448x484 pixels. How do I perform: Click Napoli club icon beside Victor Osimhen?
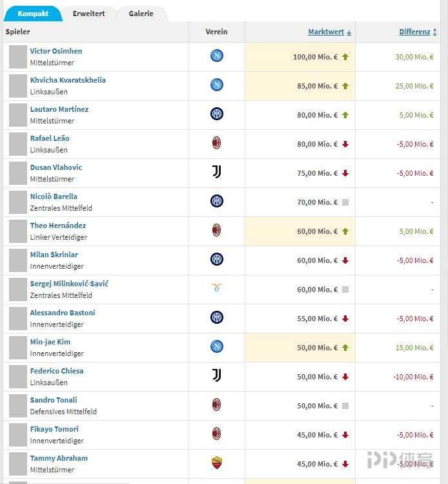pos(216,56)
